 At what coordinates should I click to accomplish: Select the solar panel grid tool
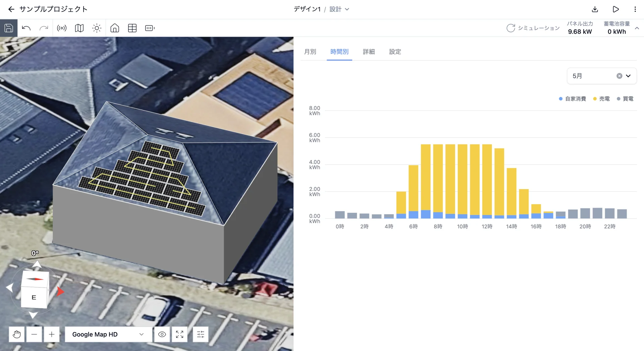coord(132,28)
